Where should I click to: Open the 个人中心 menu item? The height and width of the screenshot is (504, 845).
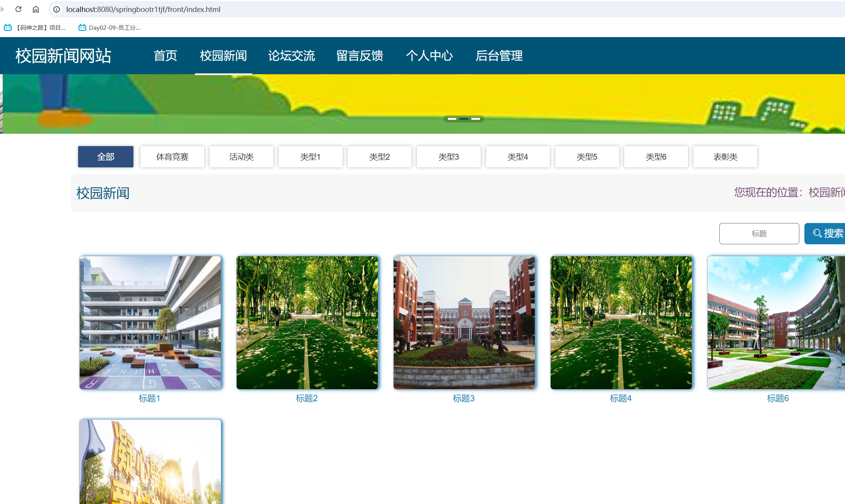[x=430, y=56]
